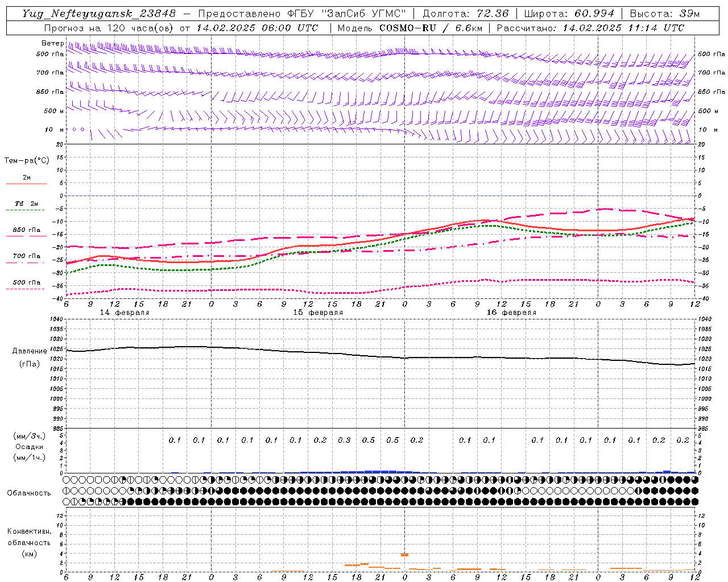Click the (гПа) pressure unit label
Viewport: 728px width, 582px height.
tap(30, 364)
